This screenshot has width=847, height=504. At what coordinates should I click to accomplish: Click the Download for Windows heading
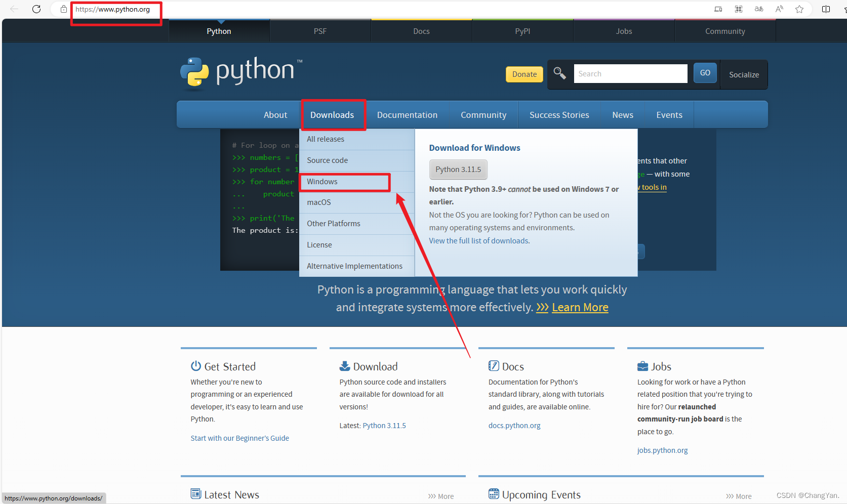click(x=475, y=148)
